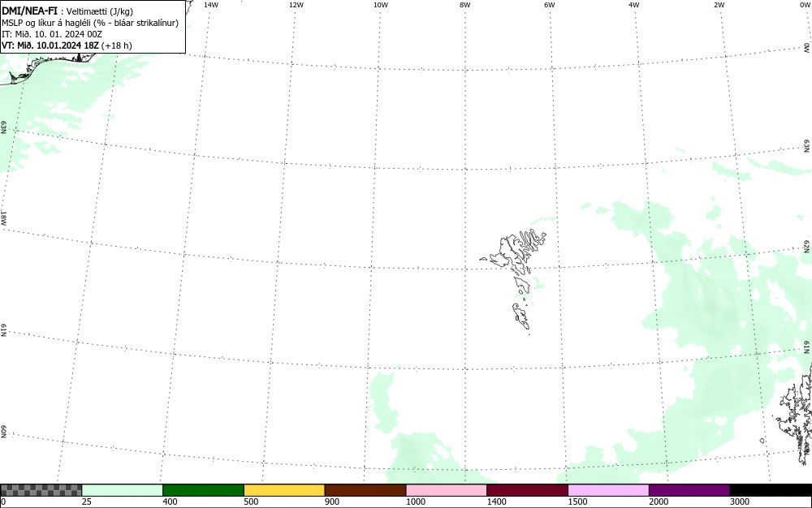This screenshot has height=508, width=812.
Task: Select the "(+18 h)" forecast offset
Action: (x=117, y=45)
